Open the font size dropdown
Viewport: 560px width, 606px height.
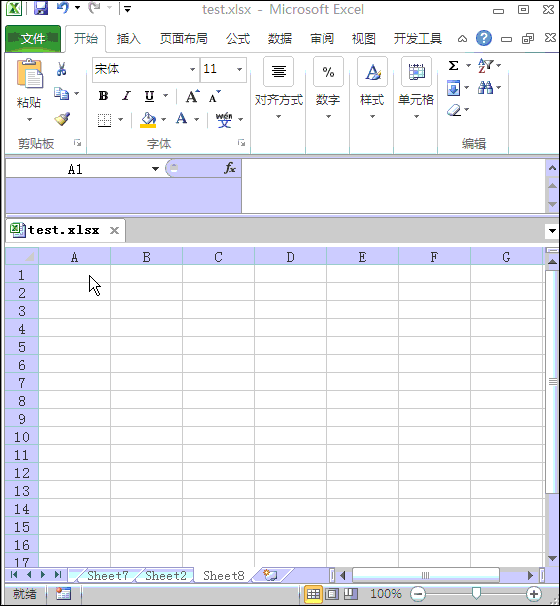coord(240,69)
